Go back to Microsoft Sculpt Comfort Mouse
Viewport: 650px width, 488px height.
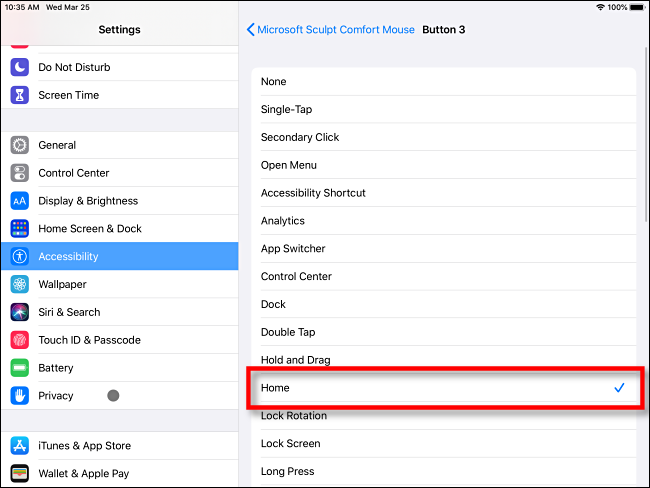[331, 30]
